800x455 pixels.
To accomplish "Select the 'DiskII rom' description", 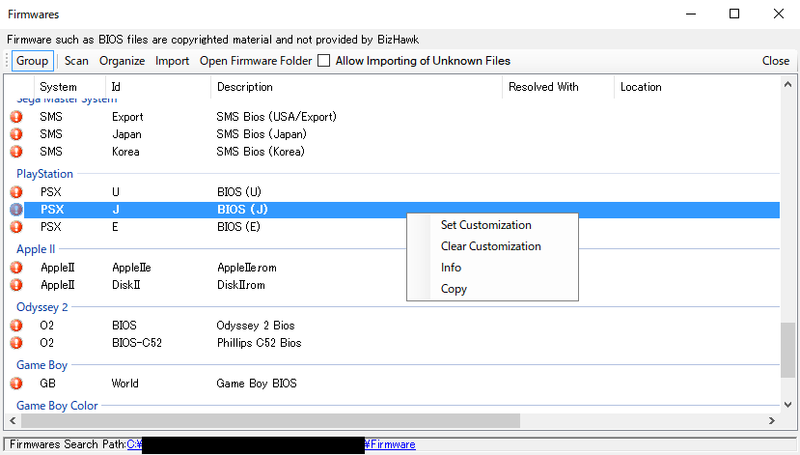I will click(241, 285).
